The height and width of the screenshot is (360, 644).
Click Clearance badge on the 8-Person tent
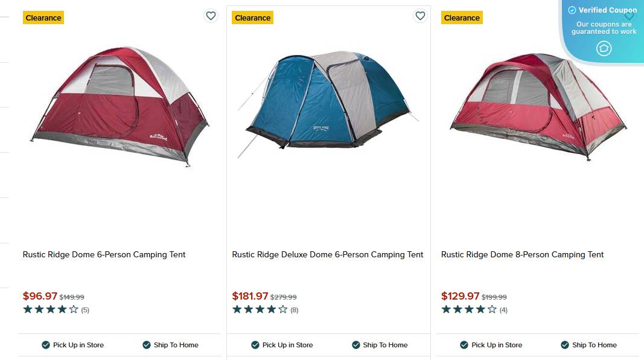tap(462, 18)
